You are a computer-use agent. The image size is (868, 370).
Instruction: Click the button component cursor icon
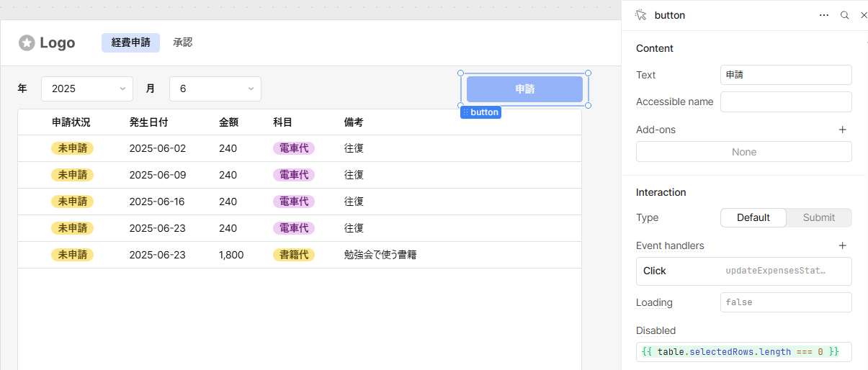[x=640, y=15]
